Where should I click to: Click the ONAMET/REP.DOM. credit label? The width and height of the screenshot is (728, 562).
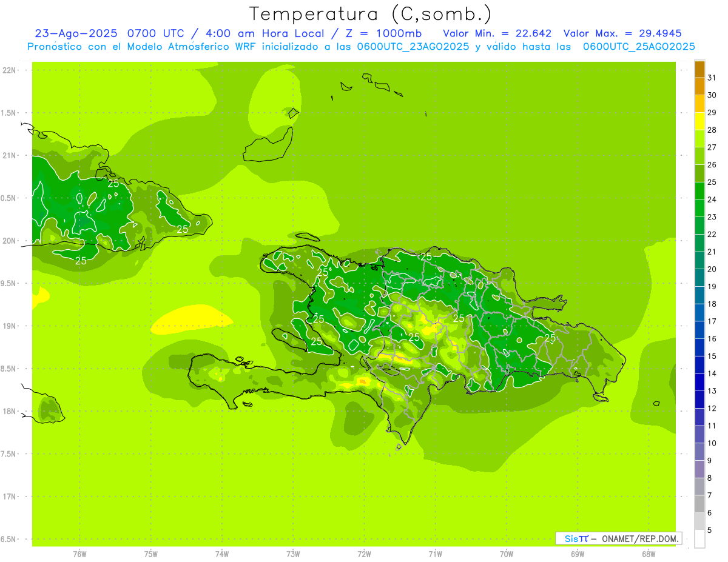(x=641, y=538)
